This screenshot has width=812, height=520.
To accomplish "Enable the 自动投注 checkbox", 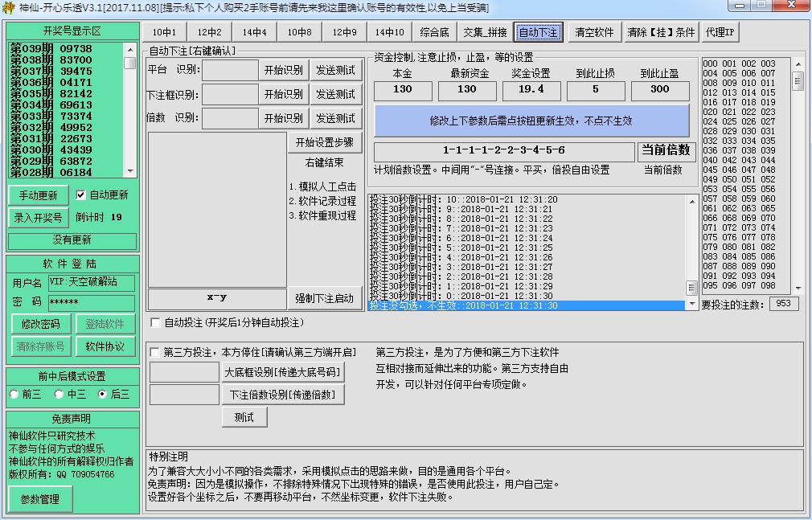I will click(154, 322).
